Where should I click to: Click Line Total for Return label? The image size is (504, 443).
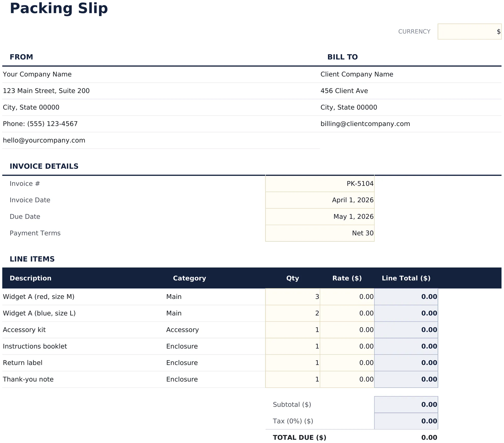click(x=406, y=363)
